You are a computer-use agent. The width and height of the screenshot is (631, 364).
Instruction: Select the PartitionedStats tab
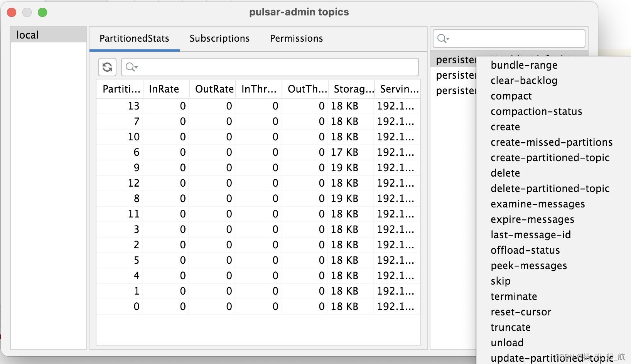click(x=134, y=38)
